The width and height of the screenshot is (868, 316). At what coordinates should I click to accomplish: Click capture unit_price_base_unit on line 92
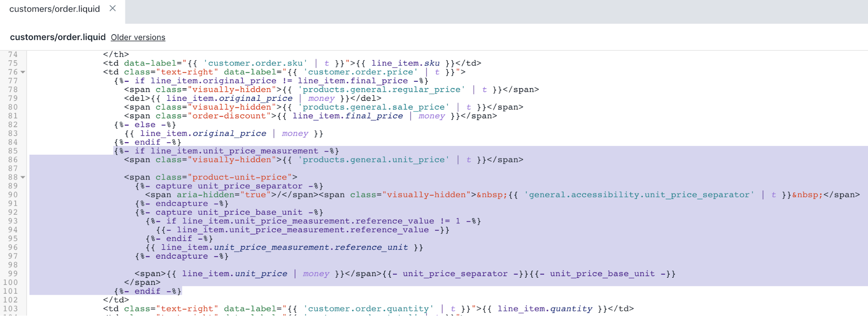(229, 213)
